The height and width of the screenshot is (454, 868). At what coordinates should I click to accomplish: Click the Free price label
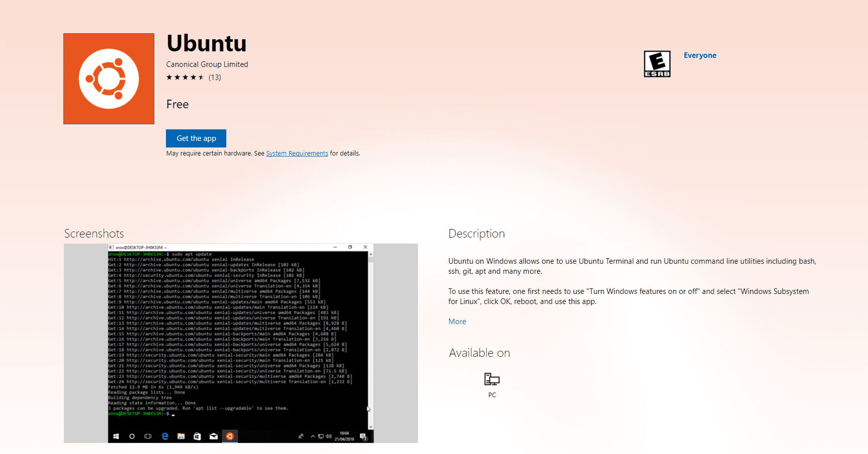tap(178, 104)
